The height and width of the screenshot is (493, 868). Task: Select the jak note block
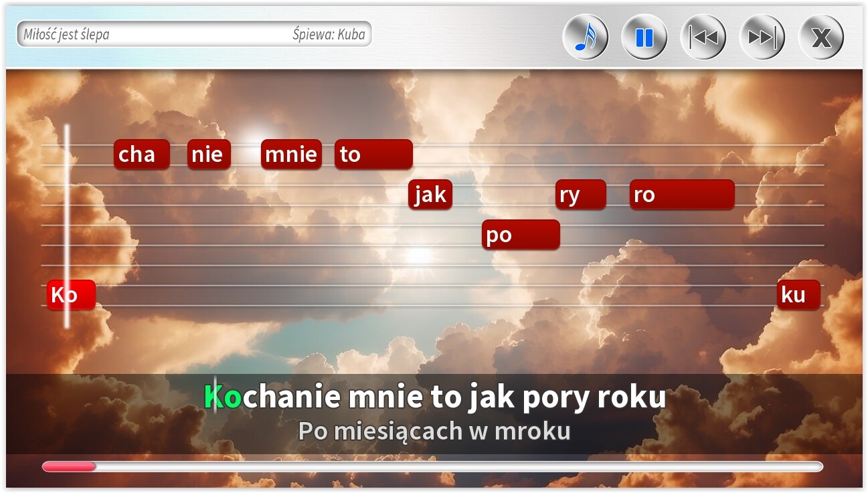430,194
